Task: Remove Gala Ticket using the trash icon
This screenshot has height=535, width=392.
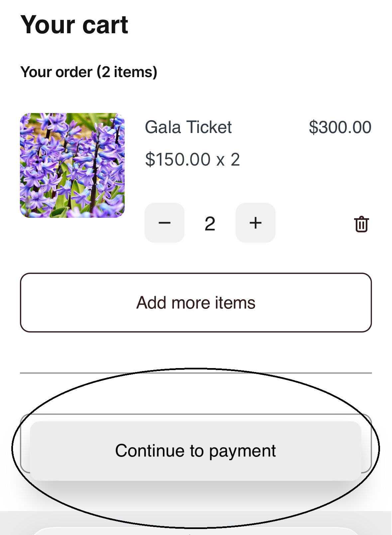Action: pyautogui.click(x=361, y=224)
